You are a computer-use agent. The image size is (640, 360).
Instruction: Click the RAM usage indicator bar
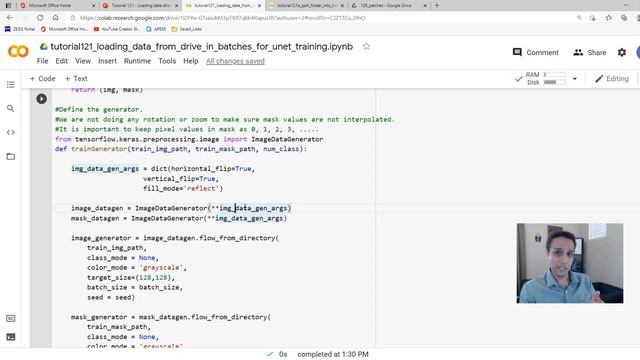[554, 75]
